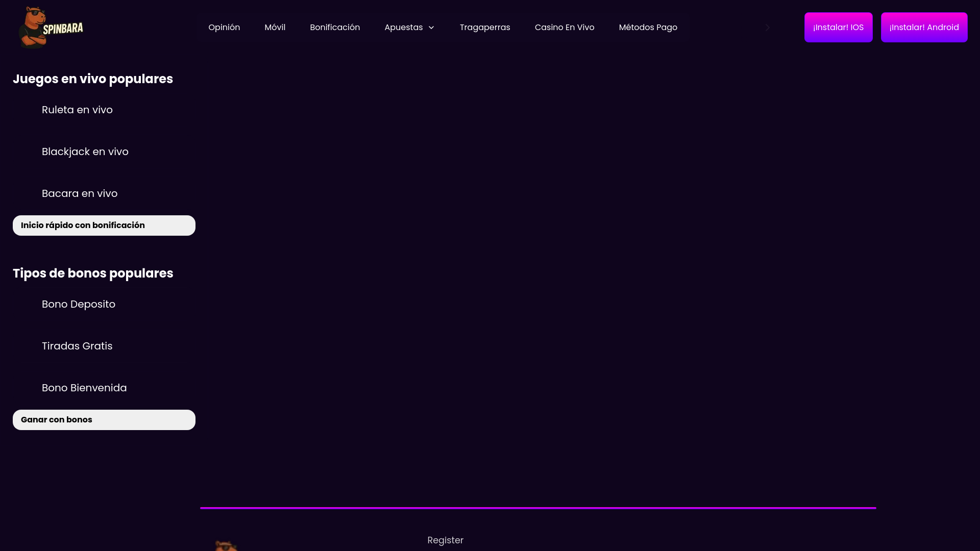Viewport: 980px width, 551px height.
Task: Open the Bono Bienvenida link
Action: click(x=84, y=388)
